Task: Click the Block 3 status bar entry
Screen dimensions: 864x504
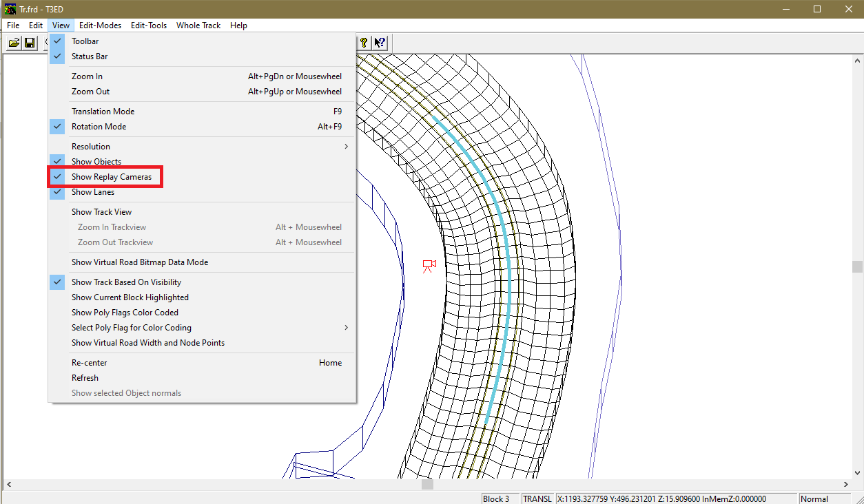Action: [x=500, y=498]
